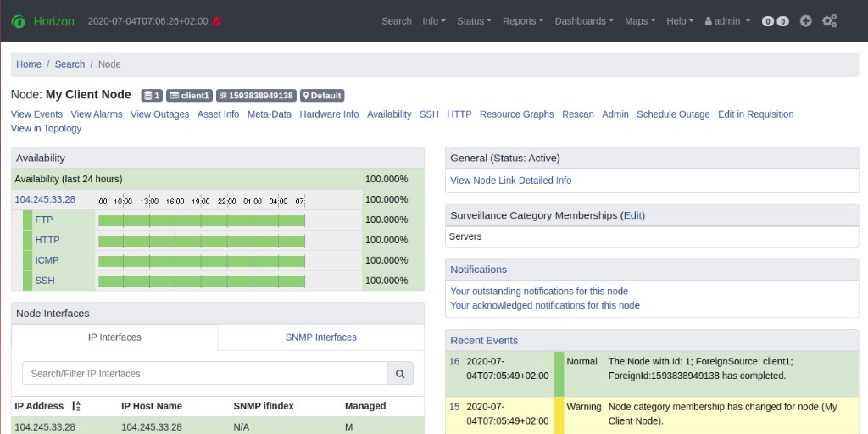This screenshot has width=868, height=434.
Task: Click Search in the top navigation
Action: click(x=397, y=21)
